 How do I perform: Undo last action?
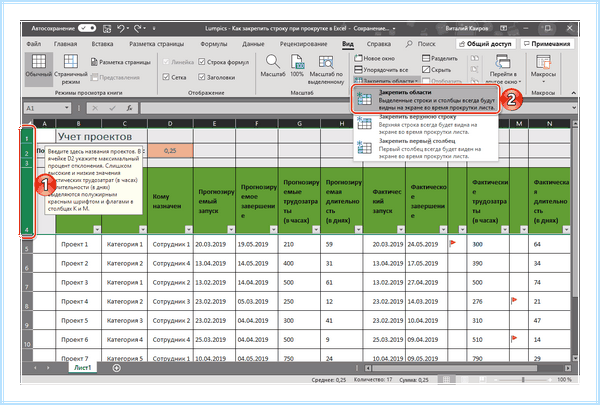click(x=121, y=28)
